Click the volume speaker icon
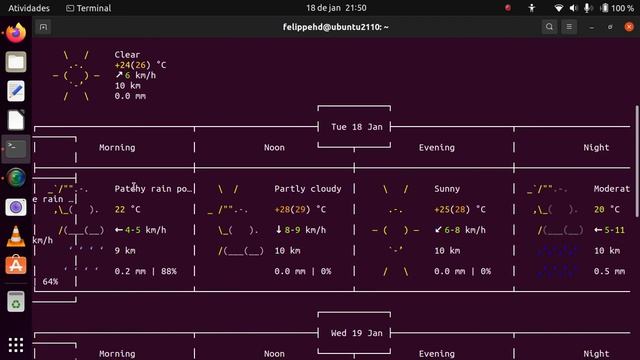Screen dimensions: 640x360 [573, 8]
